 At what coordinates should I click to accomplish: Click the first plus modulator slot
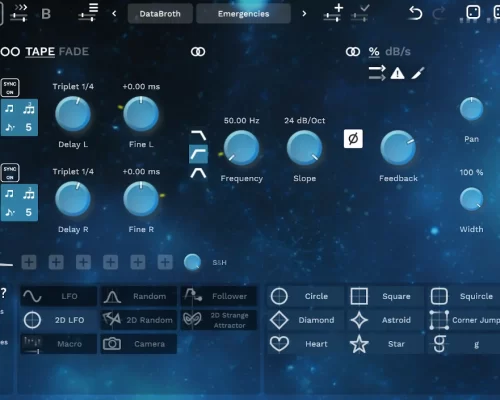click(29, 262)
